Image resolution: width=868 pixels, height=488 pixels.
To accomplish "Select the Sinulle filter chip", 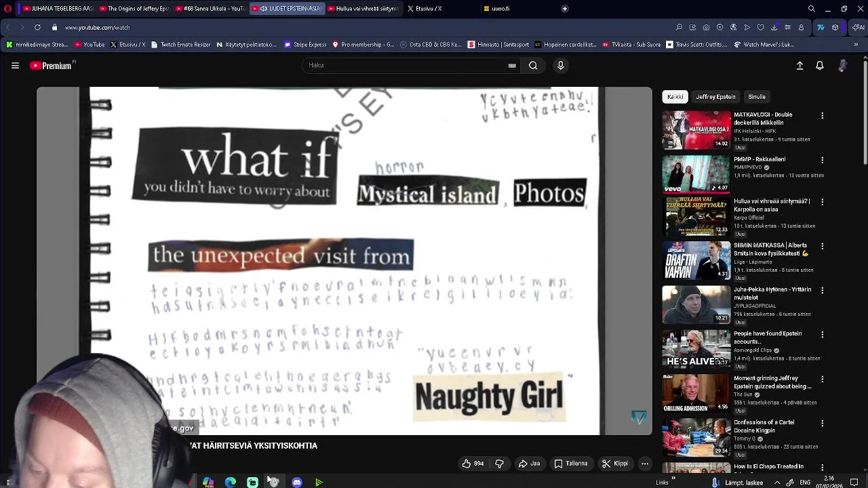I will pyautogui.click(x=757, y=97).
